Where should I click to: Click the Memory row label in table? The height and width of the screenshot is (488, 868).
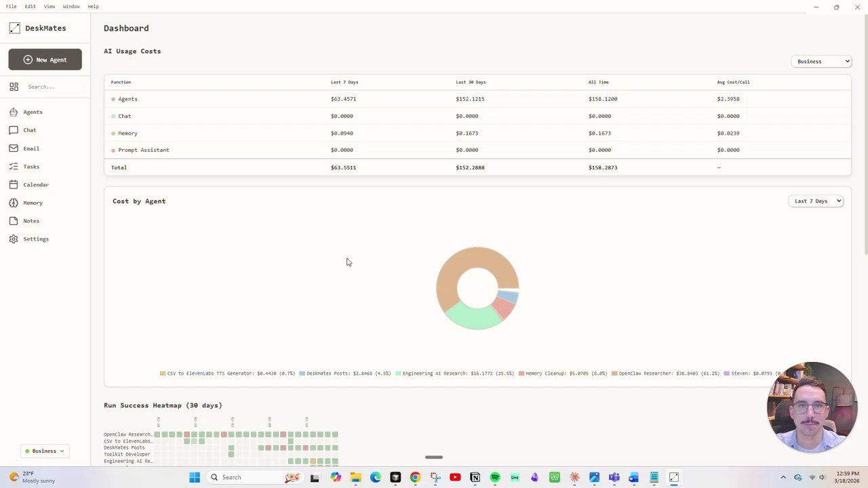pyautogui.click(x=127, y=134)
